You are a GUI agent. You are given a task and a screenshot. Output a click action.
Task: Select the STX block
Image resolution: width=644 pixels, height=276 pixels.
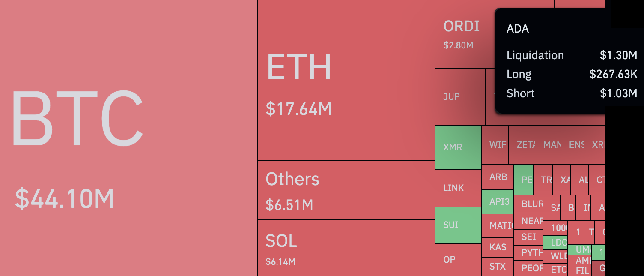coord(498,267)
